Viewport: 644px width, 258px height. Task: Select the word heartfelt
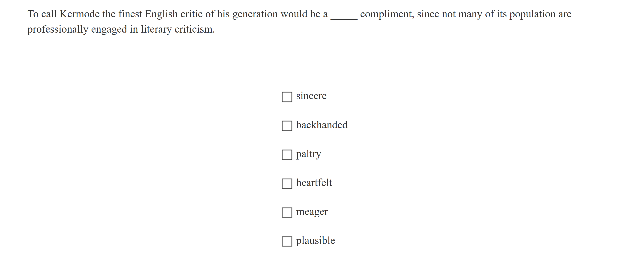coord(314,183)
